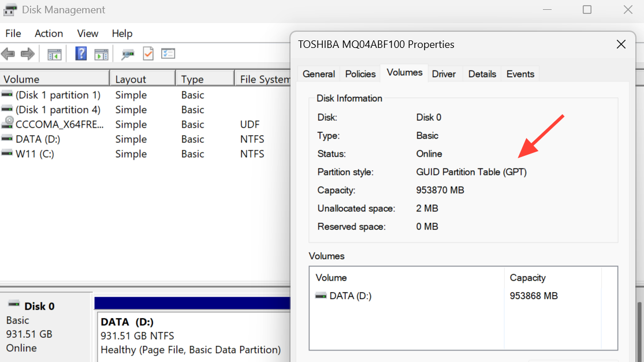Close the TOSHIBA MQ04ABF100 Properties dialog
Image resolution: width=644 pixels, height=362 pixels.
click(621, 44)
